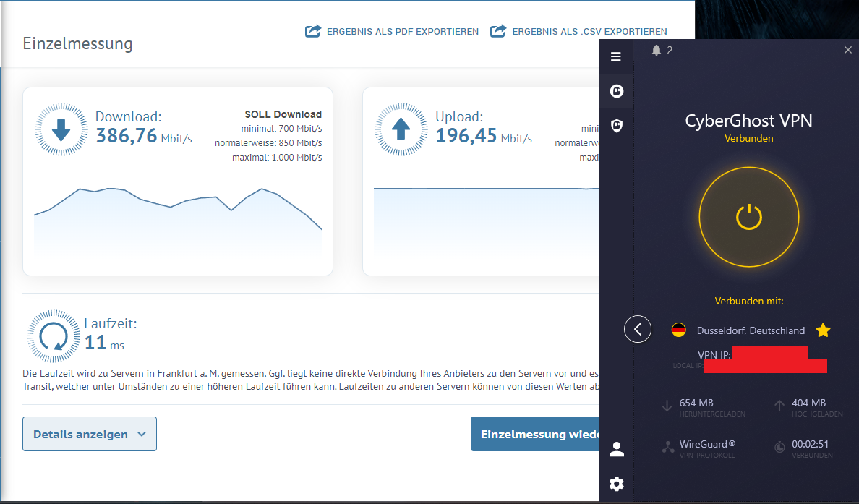Click the Einzelmessung heading
859x504 pixels.
pyautogui.click(x=77, y=44)
